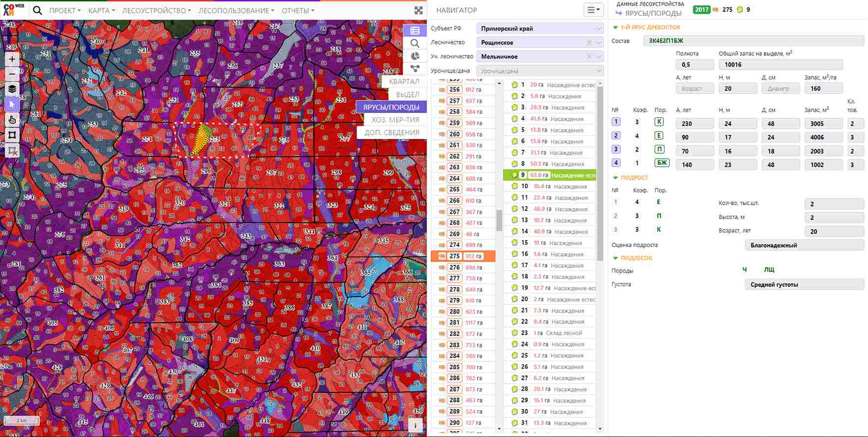Select species badge К in row 1
This screenshot has width=868, height=437.
(660, 122)
